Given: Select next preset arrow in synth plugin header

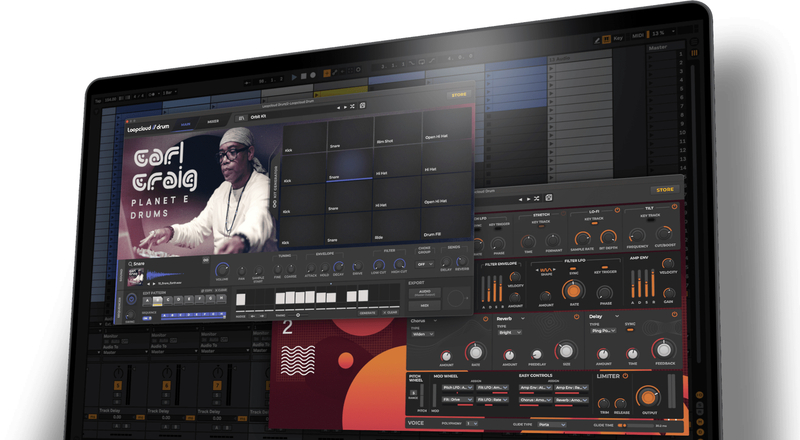Looking at the screenshot, I should pos(529,199).
